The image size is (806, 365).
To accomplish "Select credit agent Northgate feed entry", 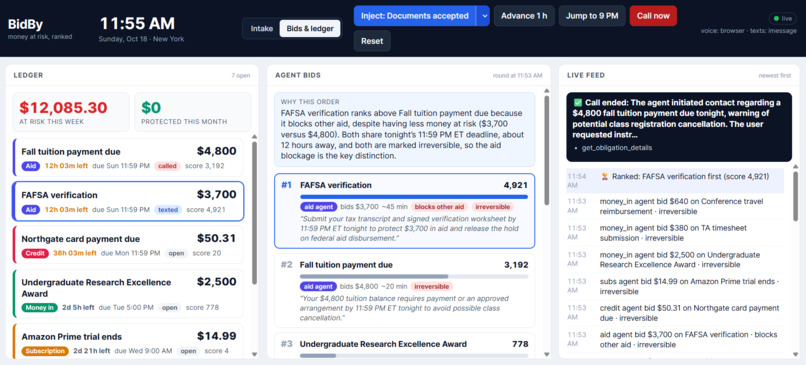I will click(x=675, y=313).
